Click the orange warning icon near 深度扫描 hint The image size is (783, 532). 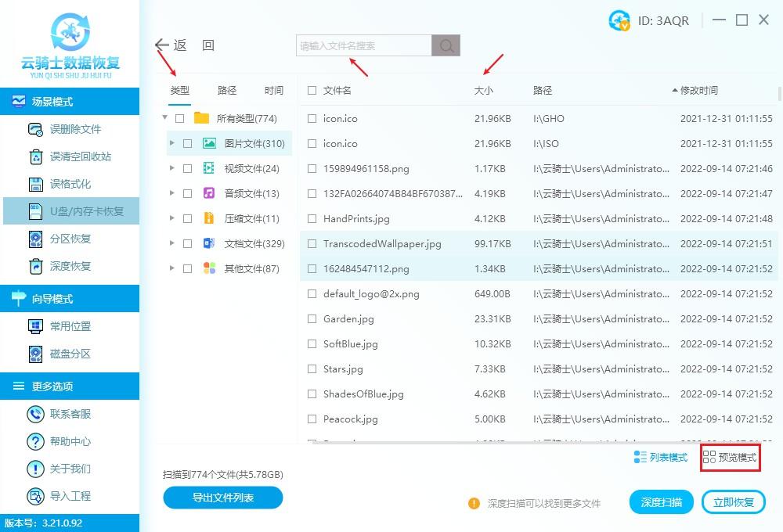pos(474,503)
